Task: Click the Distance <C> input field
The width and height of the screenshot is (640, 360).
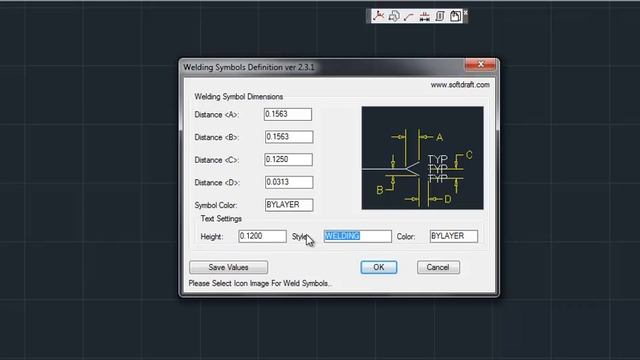Action: pos(289,160)
